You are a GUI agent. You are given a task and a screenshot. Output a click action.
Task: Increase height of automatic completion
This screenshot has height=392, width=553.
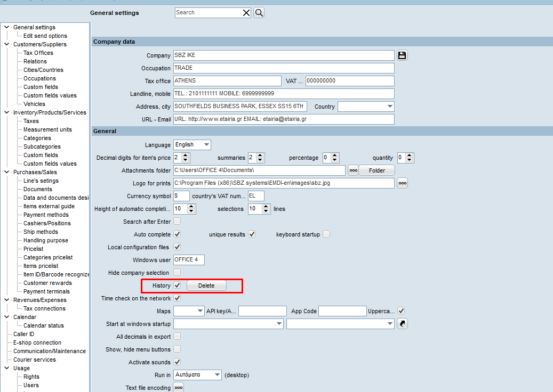tap(191, 207)
